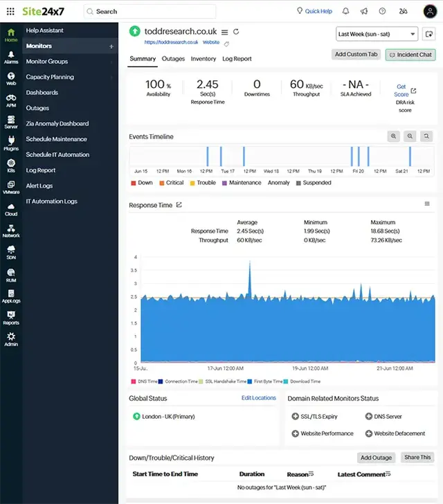Open the Network sidebar icon

point(11,231)
